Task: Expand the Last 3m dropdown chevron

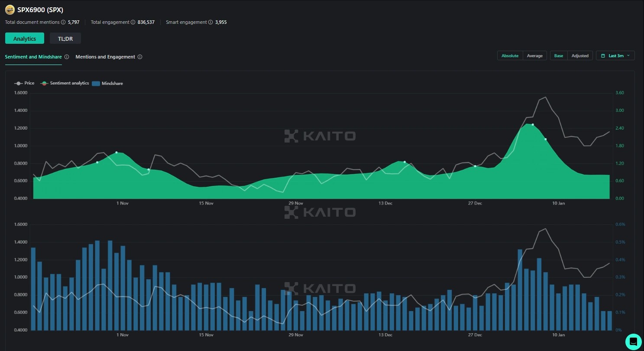Action: 628,56
